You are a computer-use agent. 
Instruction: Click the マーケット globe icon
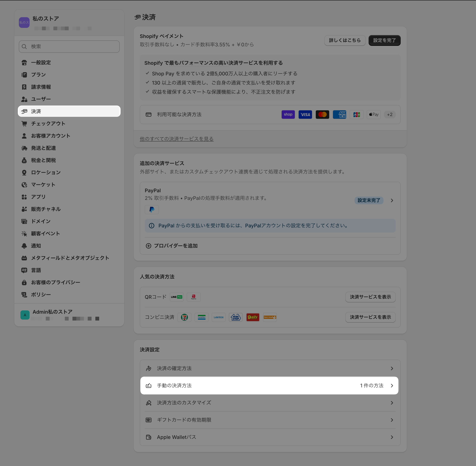[24, 185]
